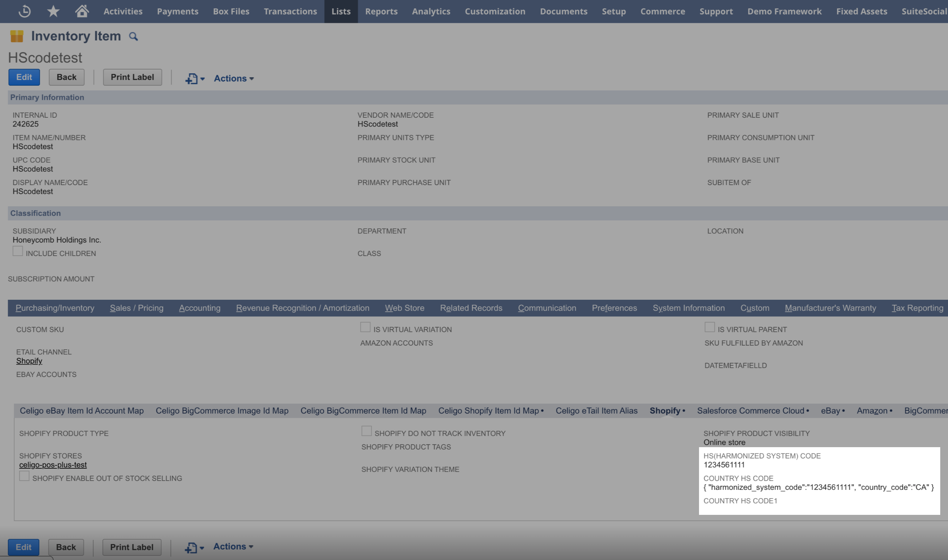Switch to Revenue Recognition / Amortization tab
948x560 pixels.
(303, 308)
